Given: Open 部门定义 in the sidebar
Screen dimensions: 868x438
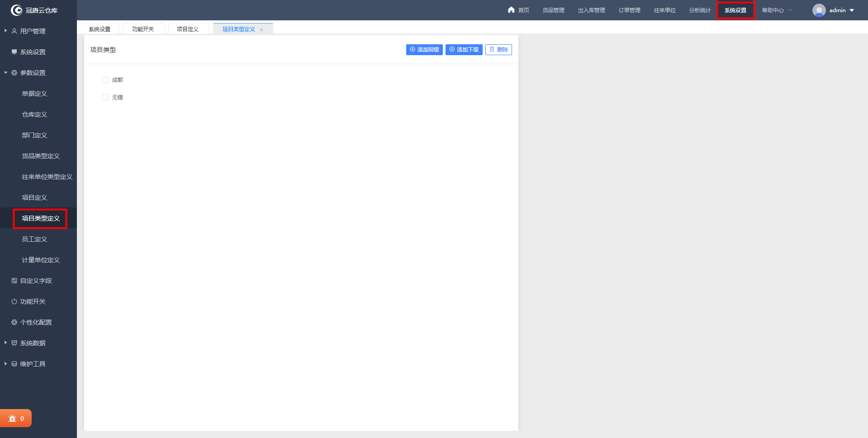Looking at the screenshot, I should (x=34, y=135).
